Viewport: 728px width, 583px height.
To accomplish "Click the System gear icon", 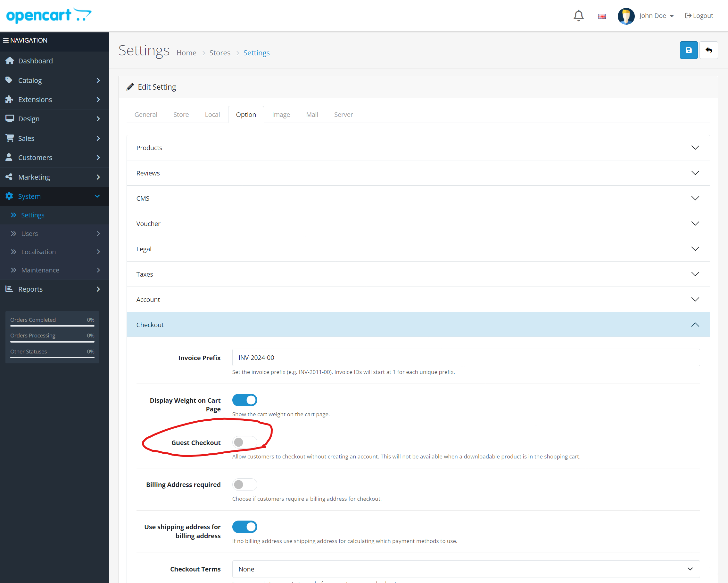I will (x=10, y=196).
